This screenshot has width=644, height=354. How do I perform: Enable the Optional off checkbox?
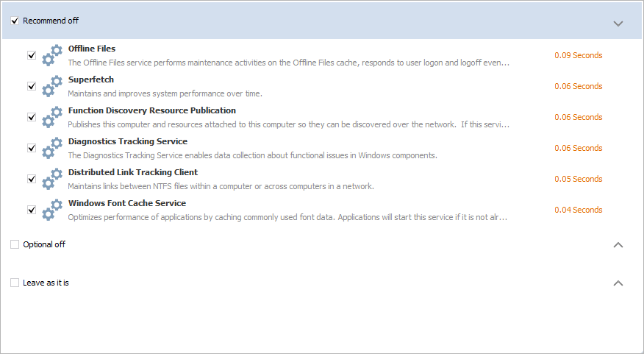click(x=15, y=244)
